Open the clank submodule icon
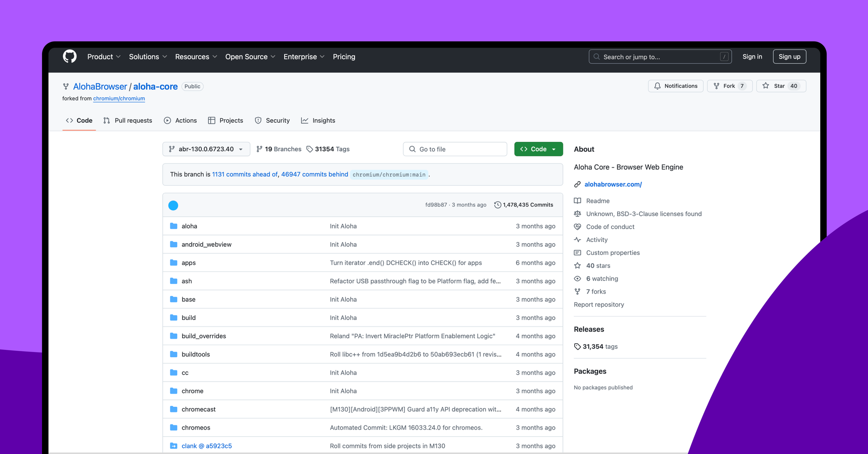This screenshot has height=454, width=868. [173, 446]
